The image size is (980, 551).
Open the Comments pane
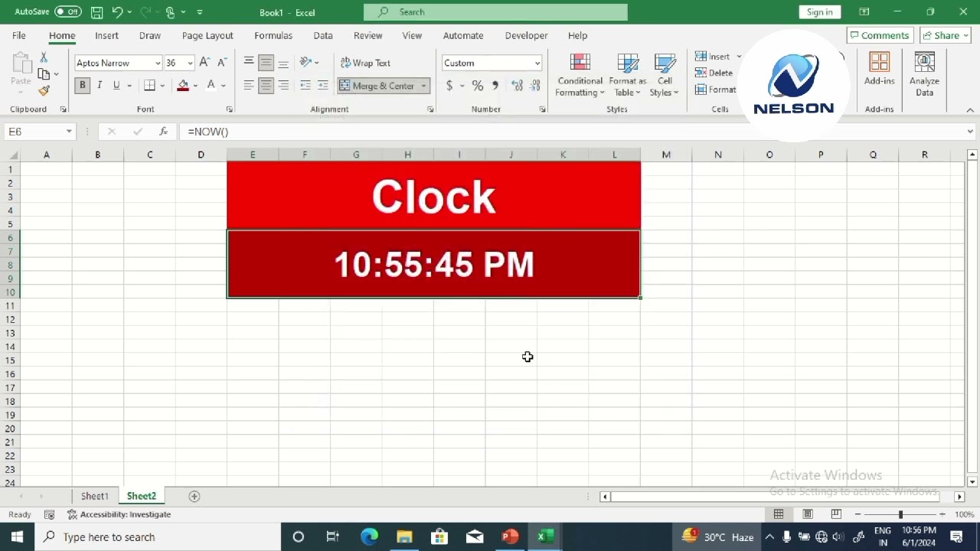click(879, 35)
